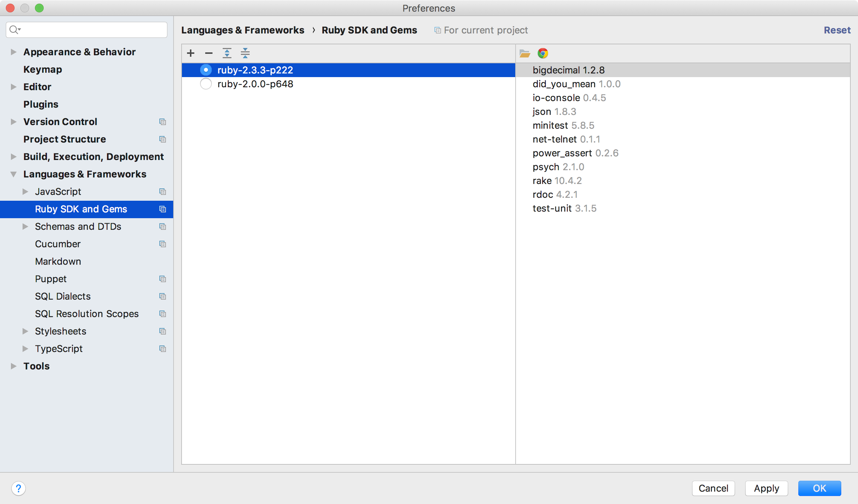Click the add SDK plus icon
Viewport: 858px width, 504px height.
coord(191,53)
